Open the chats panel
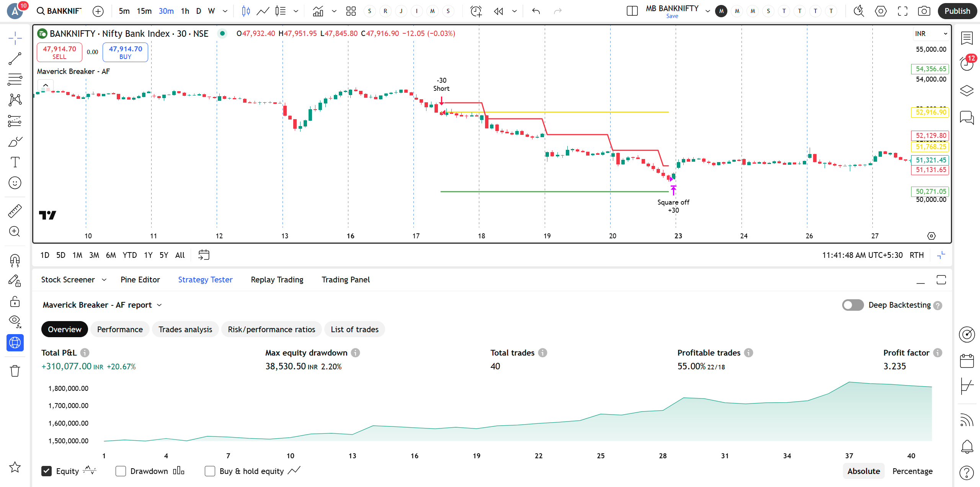Screen dimensions: 980x487 tap(967, 117)
